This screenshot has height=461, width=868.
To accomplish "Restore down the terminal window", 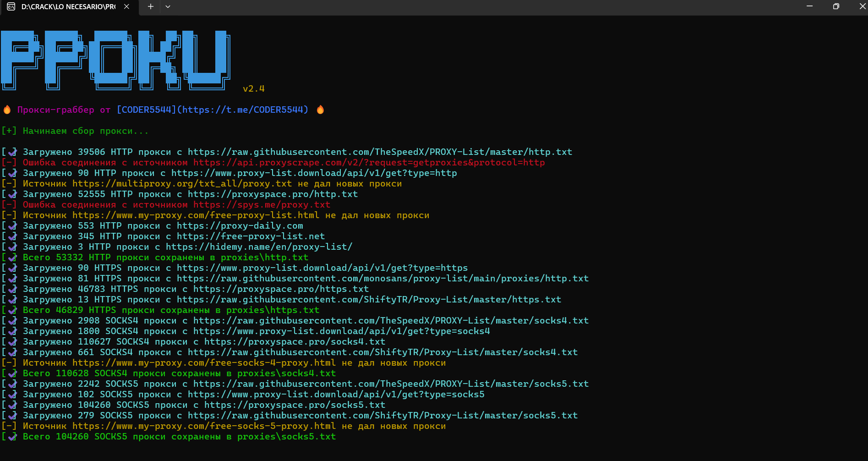I will click(836, 6).
